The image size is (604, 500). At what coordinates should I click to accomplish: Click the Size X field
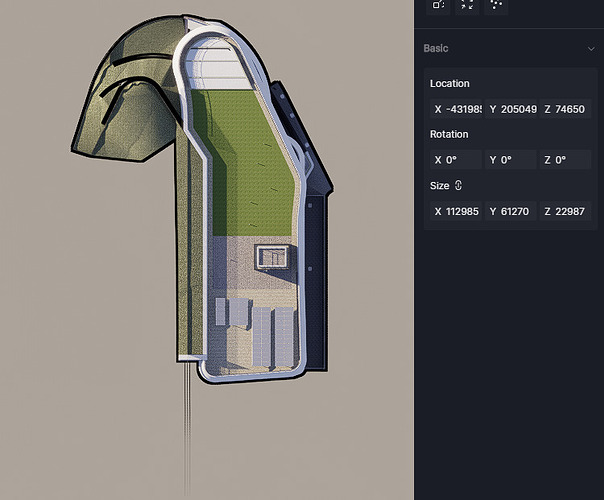[x=457, y=211]
